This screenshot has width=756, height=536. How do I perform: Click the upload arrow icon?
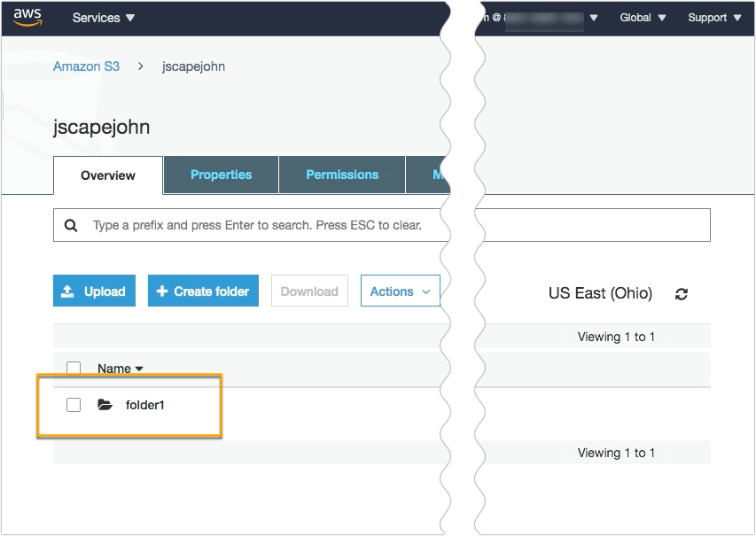[x=67, y=291]
